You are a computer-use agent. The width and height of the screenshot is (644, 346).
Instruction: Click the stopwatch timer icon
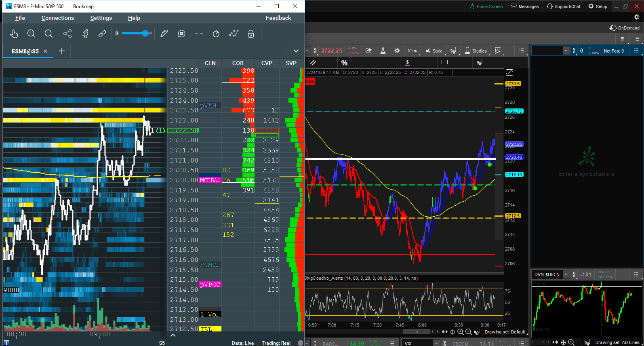pos(216,34)
